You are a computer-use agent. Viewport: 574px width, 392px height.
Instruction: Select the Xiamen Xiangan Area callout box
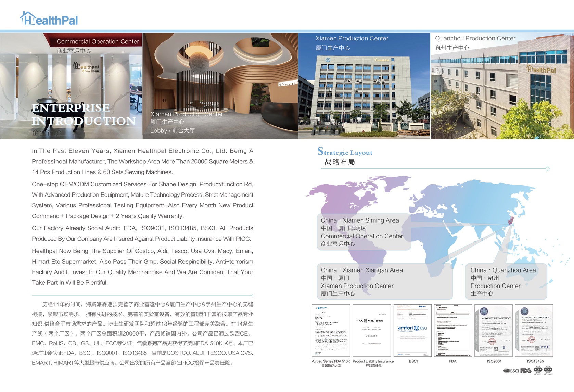point(384,281)
